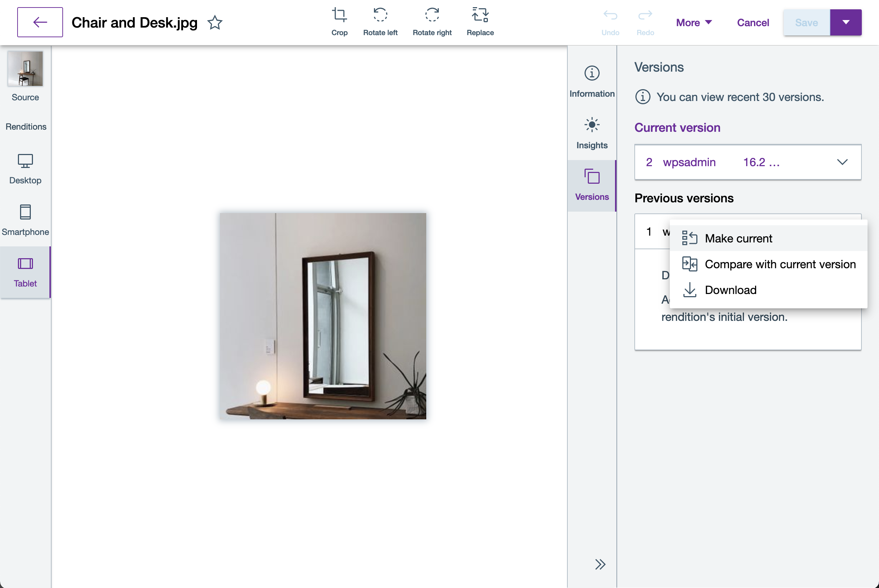Mark Chair and Desk.jpg as favorite
Viewport: 879px width, 588px height.
(x=215, y=23)
